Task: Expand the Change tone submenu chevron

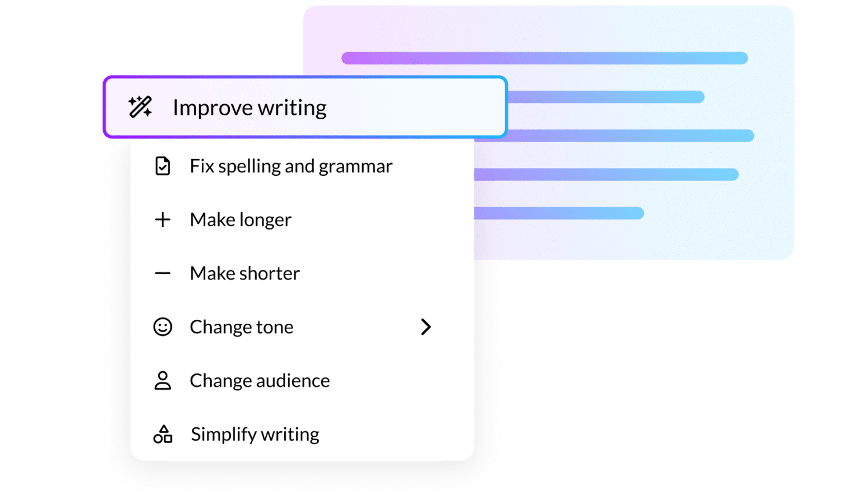Action: 426,327
